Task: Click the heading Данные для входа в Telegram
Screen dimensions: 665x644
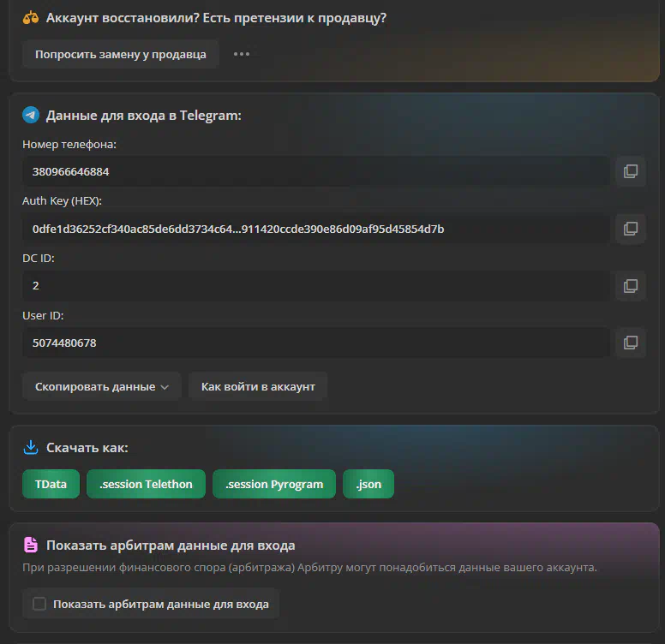Action: [143, 116]
